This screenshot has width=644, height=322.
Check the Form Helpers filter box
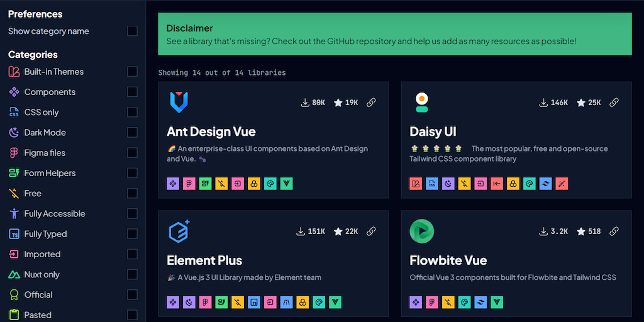pyautogui.click(x=132, y=173)
